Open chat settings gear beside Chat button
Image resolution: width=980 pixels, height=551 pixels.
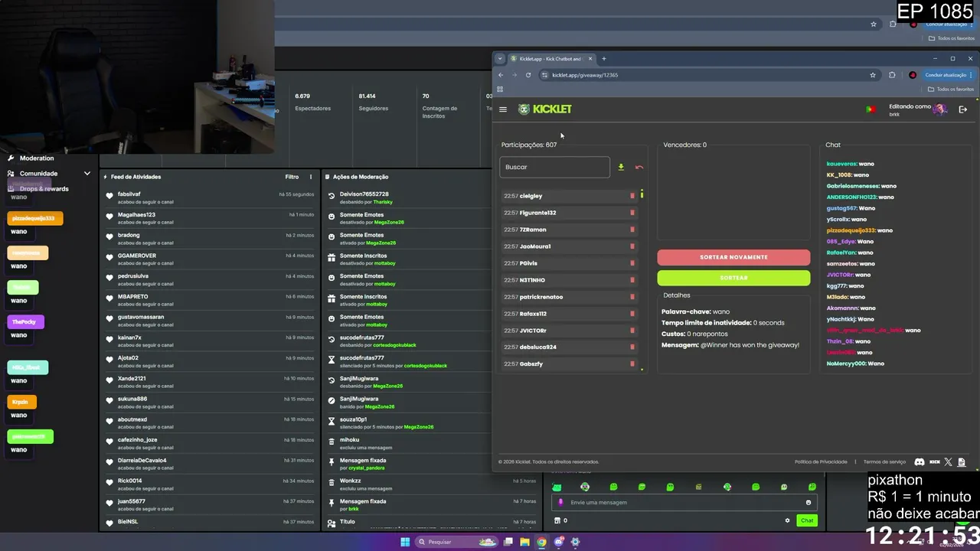click(x=787, y=520)
